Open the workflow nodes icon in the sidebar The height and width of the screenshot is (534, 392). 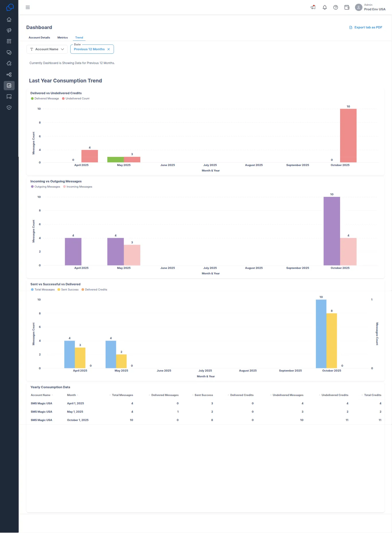click(x=9, y=75)
